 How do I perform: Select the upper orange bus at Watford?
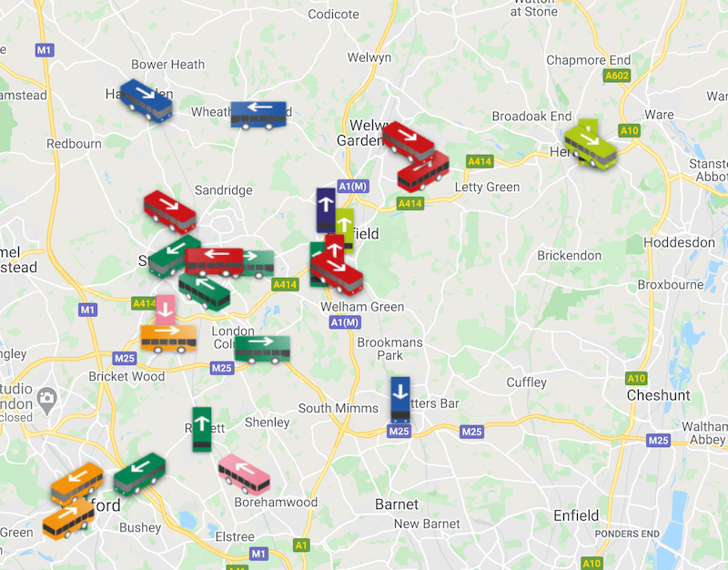pyautogui.click(x=77, y=483)
